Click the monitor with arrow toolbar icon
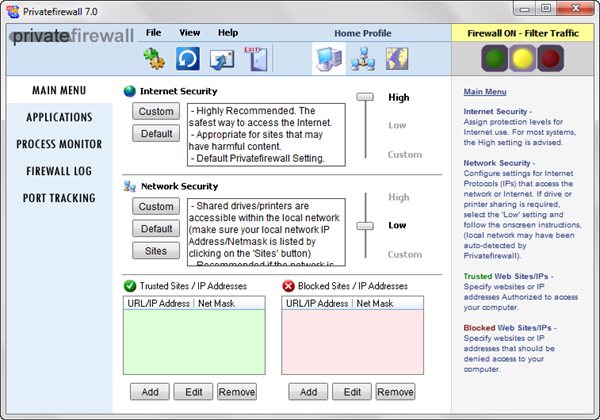Image resolution: width=600 pixels, height=420 pixels. point(223,58)
